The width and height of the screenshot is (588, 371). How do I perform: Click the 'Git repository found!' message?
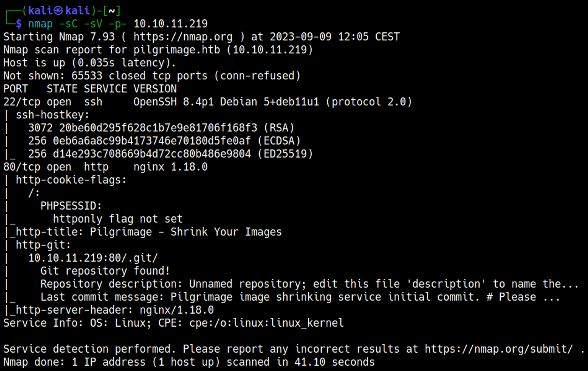tap(105, 271)
